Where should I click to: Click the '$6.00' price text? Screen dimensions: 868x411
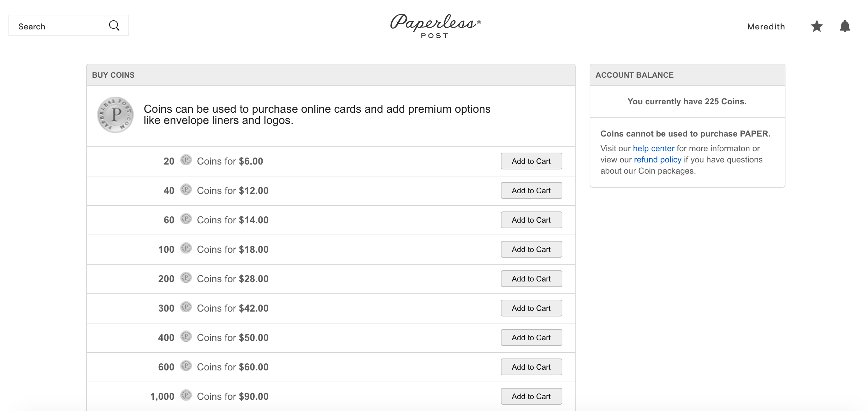(x=251, y=161)
